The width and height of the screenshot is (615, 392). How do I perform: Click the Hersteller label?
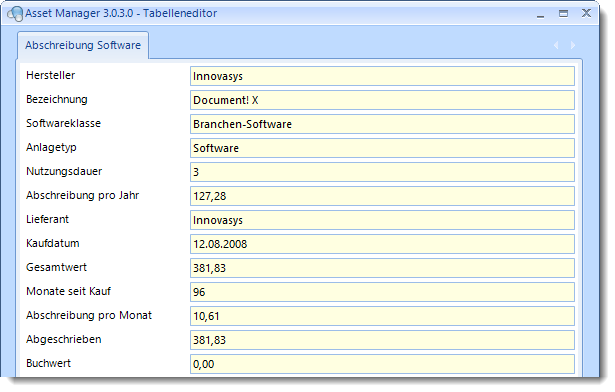click(x=51, y=75)
